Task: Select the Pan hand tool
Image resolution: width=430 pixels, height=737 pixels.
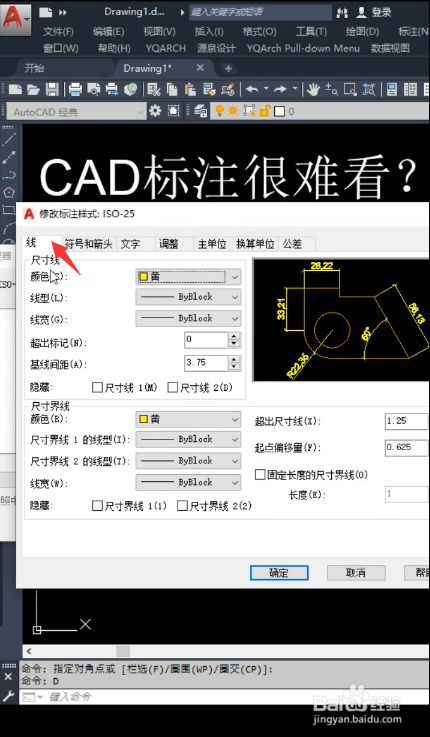Action: (313, 88)
